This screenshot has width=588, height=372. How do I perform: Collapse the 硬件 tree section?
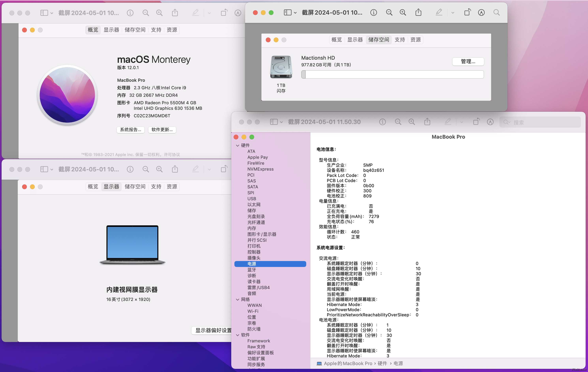(237, 146)
